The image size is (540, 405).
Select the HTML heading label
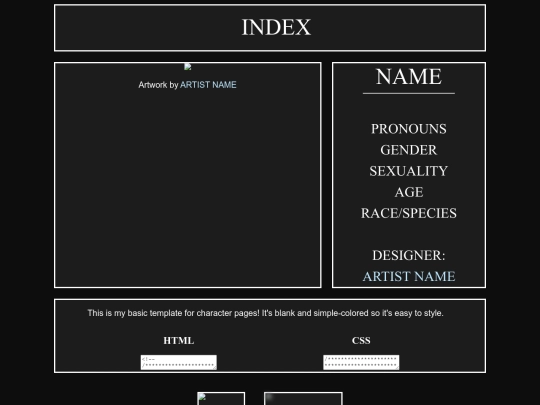coord(179,341)
